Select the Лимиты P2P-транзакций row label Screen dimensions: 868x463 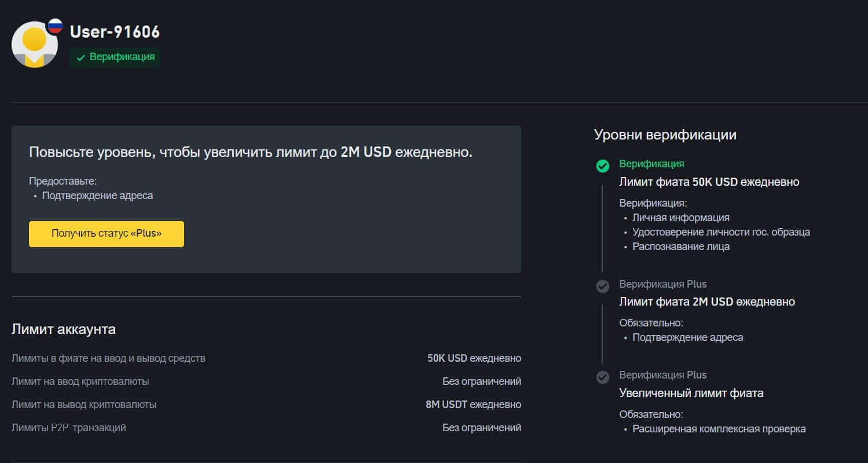[x=69, y=428]
